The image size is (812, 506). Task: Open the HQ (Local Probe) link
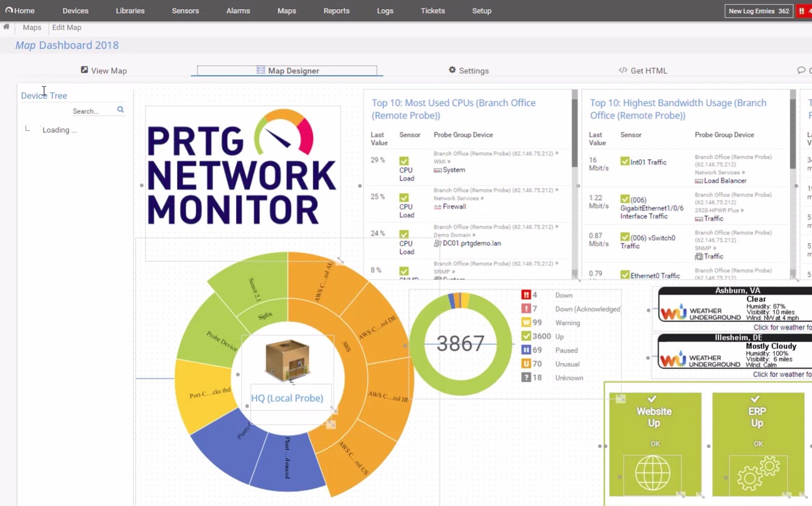(x=287, y=398)
